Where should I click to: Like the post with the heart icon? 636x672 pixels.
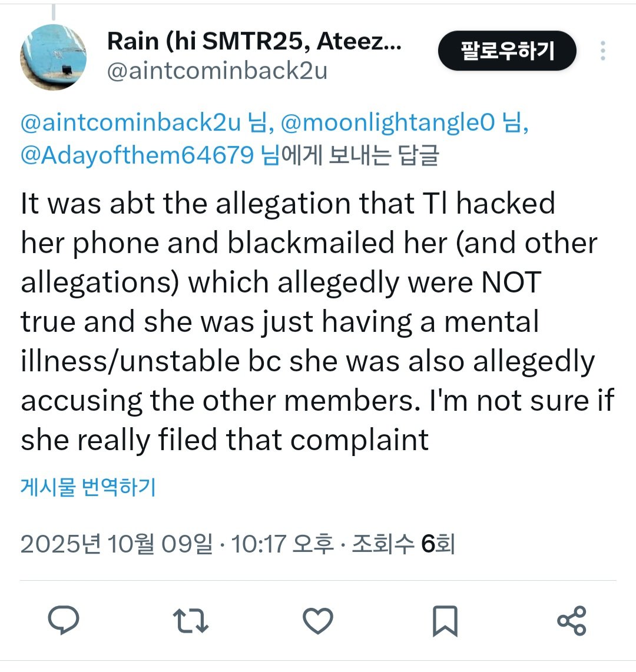click(318, 621)
